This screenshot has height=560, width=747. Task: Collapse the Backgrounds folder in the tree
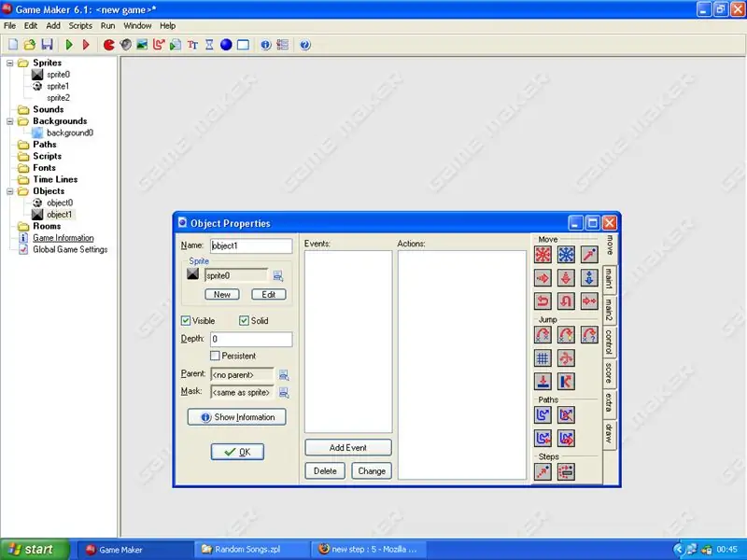(x=10, y=121)
